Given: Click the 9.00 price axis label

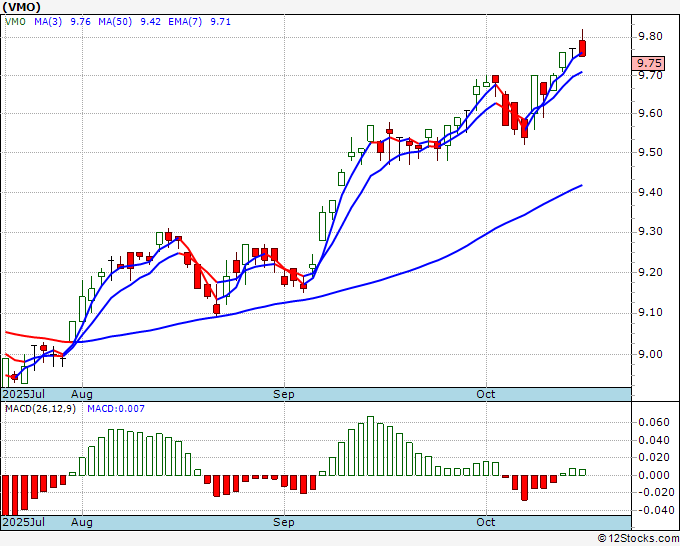Looking at the screenshot, I should pos(651,354).
